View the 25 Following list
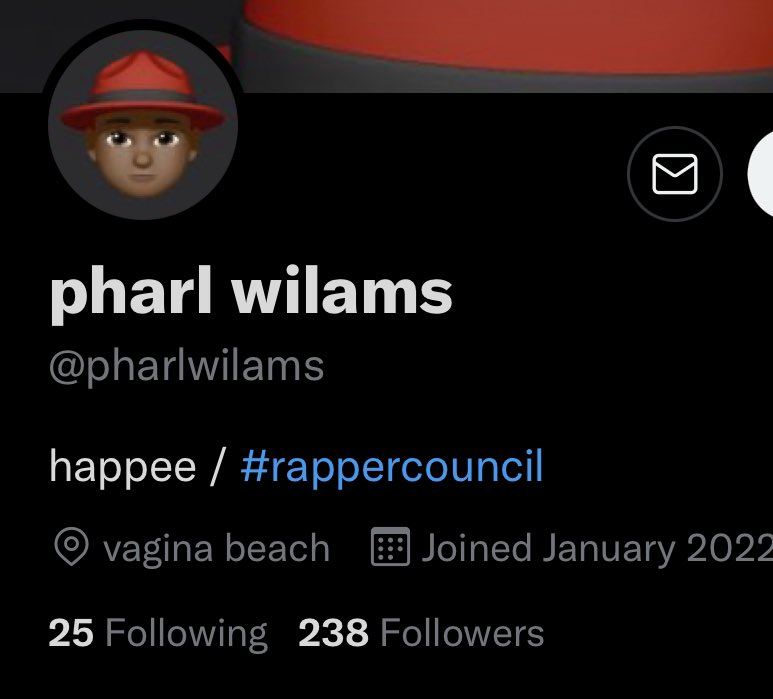 pyautogui.click(x=158, y=634)
